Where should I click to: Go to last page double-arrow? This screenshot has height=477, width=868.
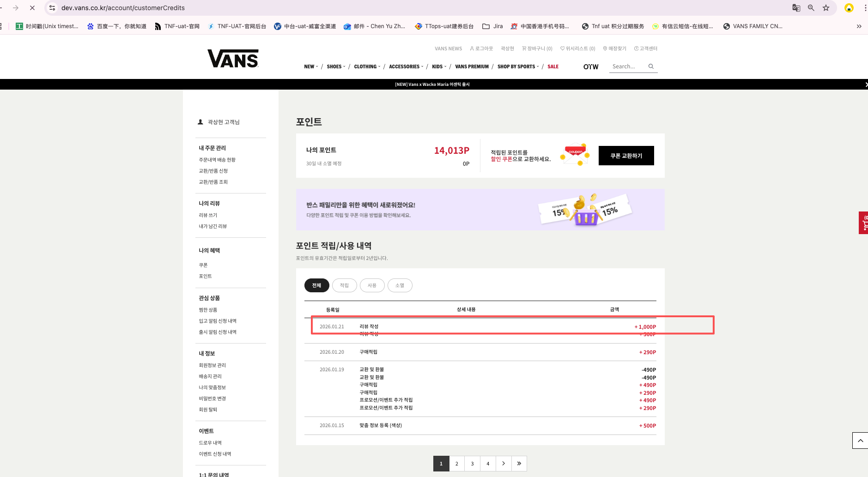(519, 464)
